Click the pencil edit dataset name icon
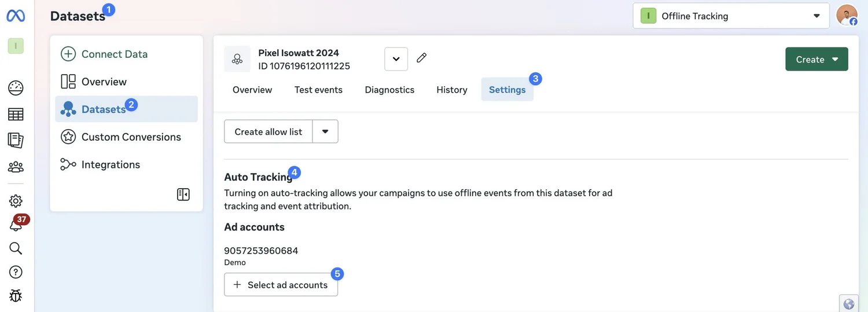This screenshot has width=868, height=312. (422, 58)
